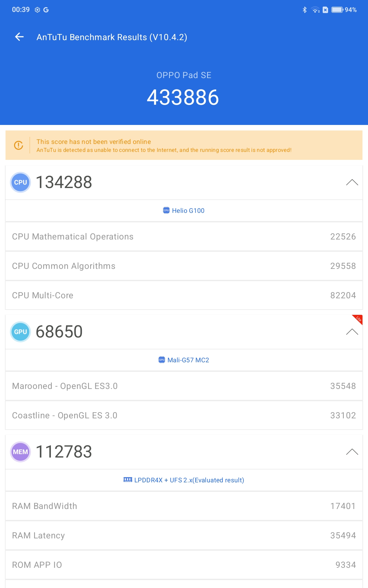Collapse the CPU score section
This screenshot has width=368, height=588.
[x=352, y=183]
